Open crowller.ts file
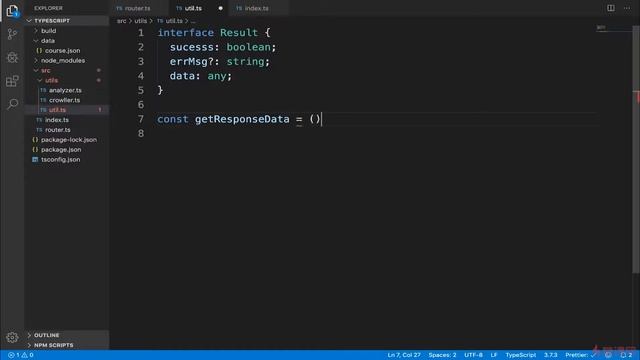The height and width of the screenshot is (360, 640). click(x=67, y=100)
